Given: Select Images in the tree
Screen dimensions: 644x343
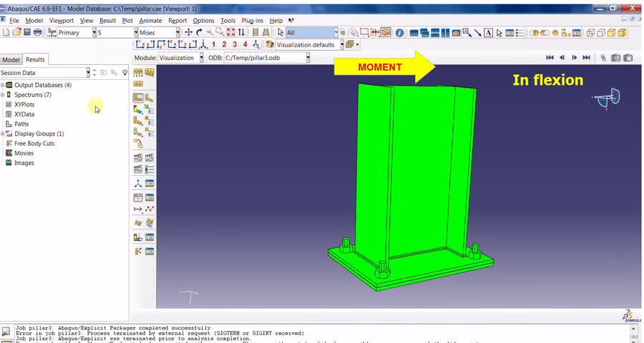Looking at the screenshot, I should pyautogui.click(x=24, y=163).
